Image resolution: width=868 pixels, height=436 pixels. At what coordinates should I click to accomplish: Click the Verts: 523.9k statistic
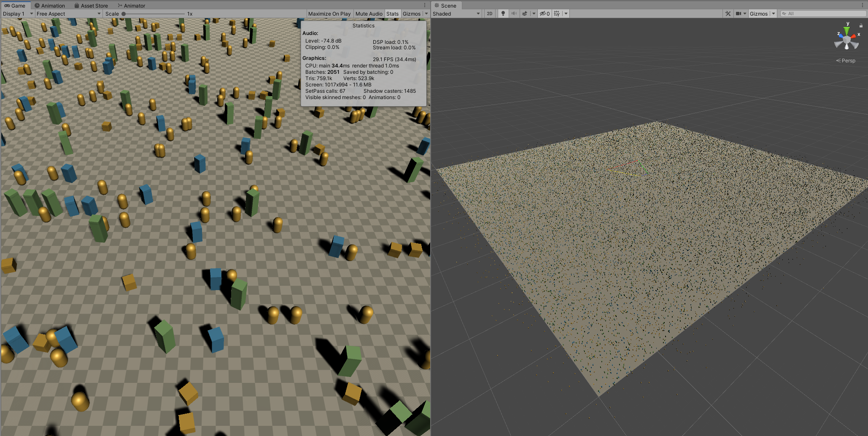pyautogui.click(x=359, y=78)
